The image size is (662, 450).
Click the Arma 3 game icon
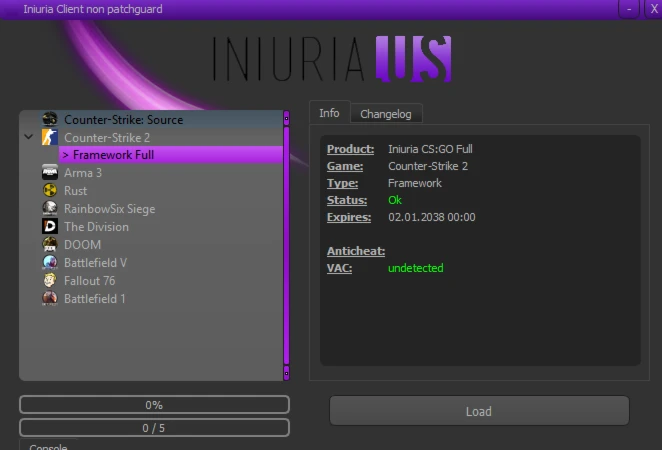[x=50, y=172]
